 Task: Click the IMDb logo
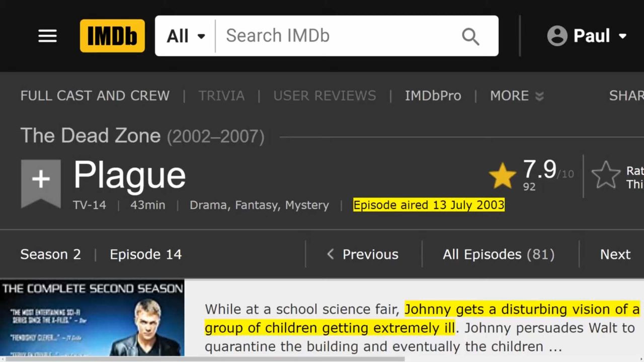tap(112, 36)
